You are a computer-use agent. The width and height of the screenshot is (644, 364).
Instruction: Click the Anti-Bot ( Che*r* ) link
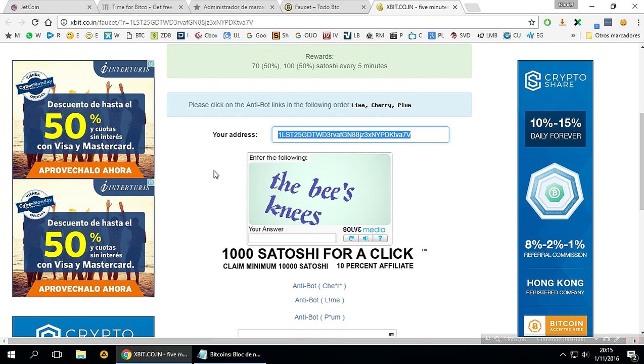[x=319, y=286]
